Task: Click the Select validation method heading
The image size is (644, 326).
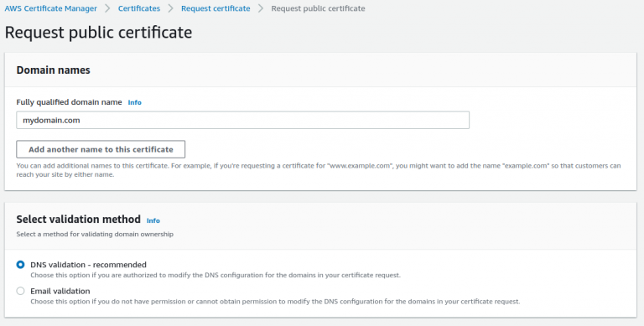Action: pos(79,220)
